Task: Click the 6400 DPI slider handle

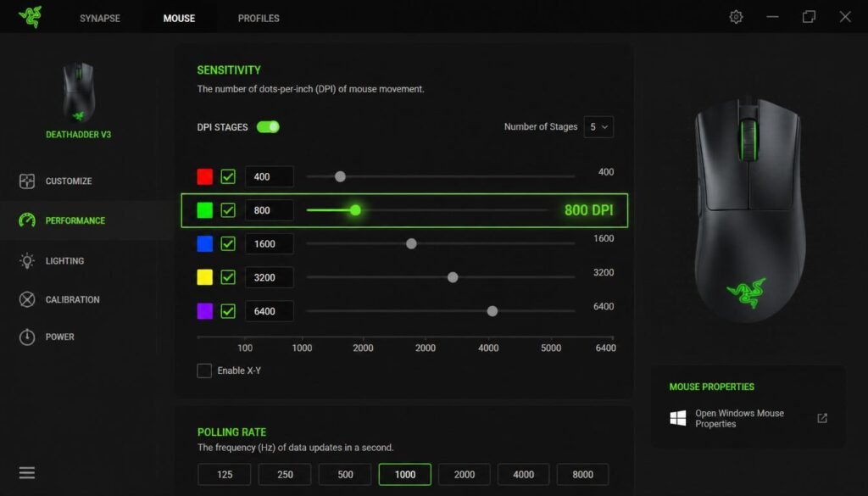Action: (x=492, y=311)
